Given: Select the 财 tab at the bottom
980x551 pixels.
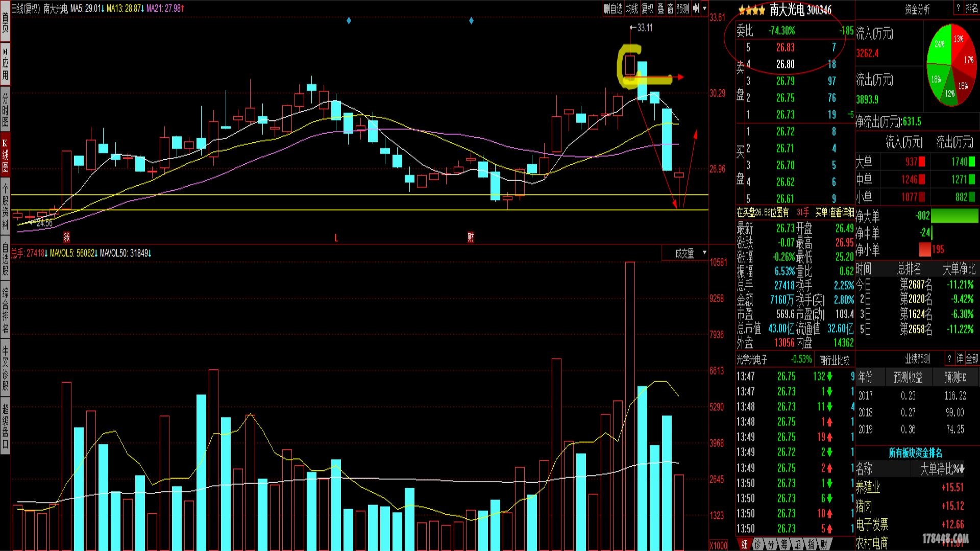Looking at the screenshot, I should pos(824,544).
